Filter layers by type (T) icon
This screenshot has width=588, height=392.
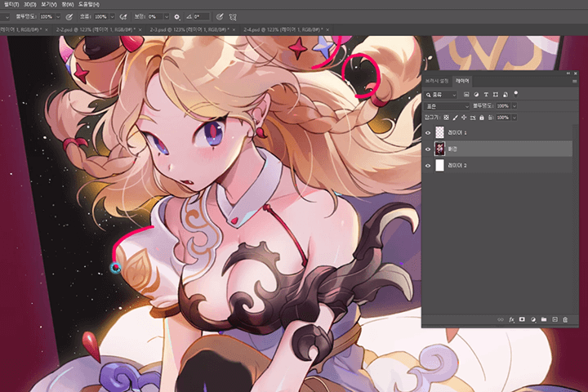pyautogui.click(x=486, y=95)
